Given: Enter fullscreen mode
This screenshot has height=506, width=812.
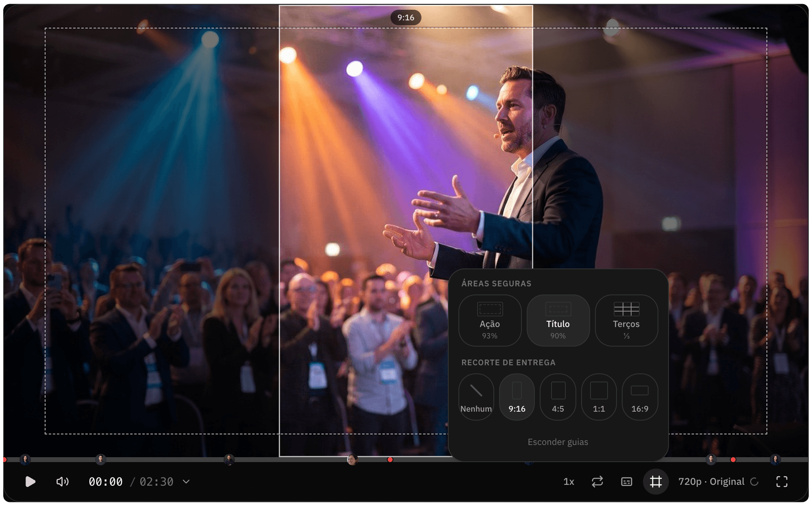Looking at the screenshot, I should coord(782,482).
